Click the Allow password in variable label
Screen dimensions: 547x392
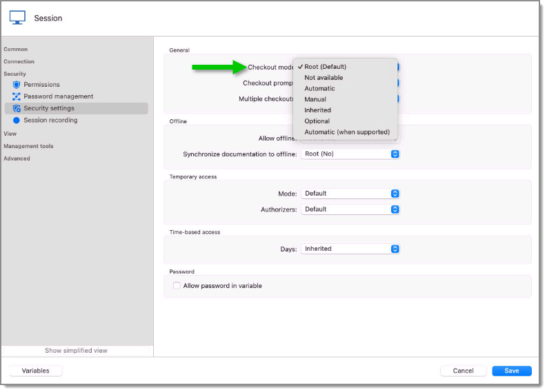pos(223,286)
